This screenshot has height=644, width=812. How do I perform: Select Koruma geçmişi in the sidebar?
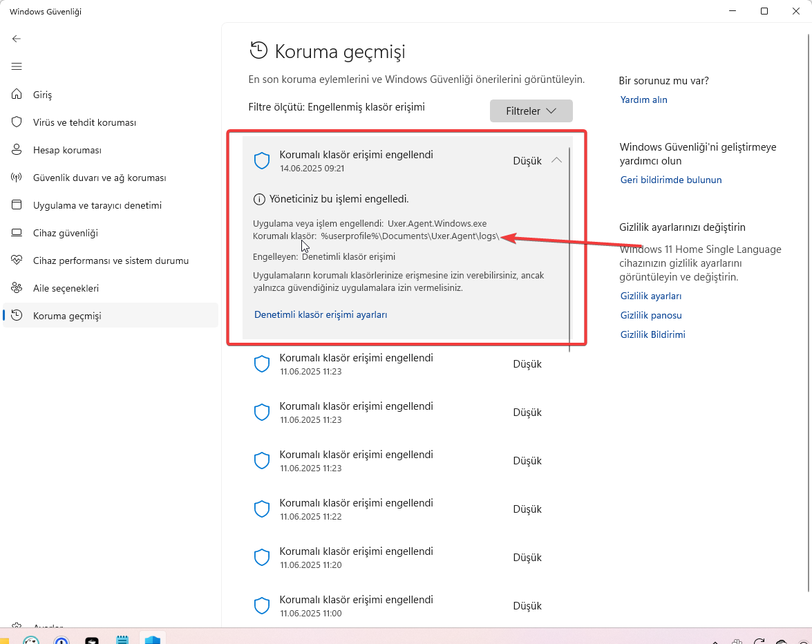pos(111,315)
